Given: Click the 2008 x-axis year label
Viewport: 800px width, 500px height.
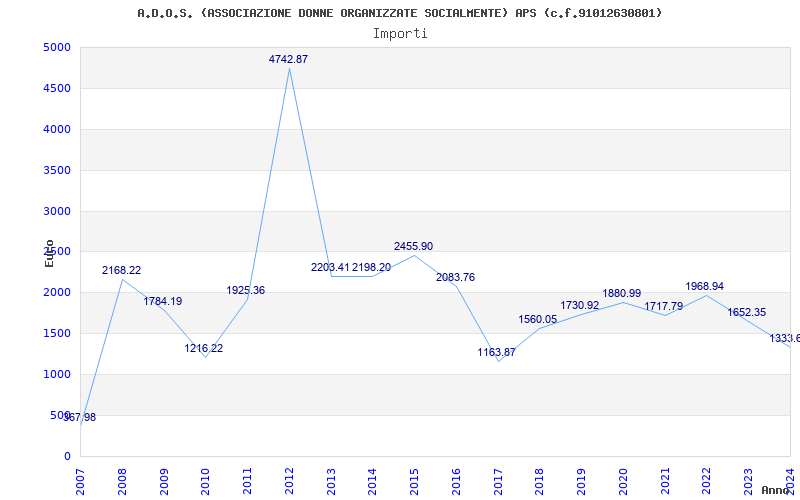Looking at the screenshot, I should [122, 482].
